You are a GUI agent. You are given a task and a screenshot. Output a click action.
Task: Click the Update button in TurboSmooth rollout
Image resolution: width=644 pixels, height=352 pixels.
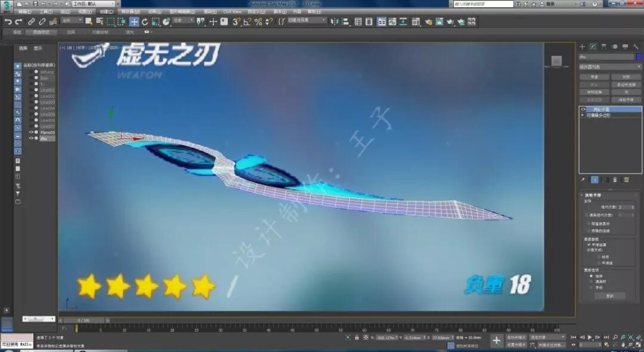(x=609, y=296)
